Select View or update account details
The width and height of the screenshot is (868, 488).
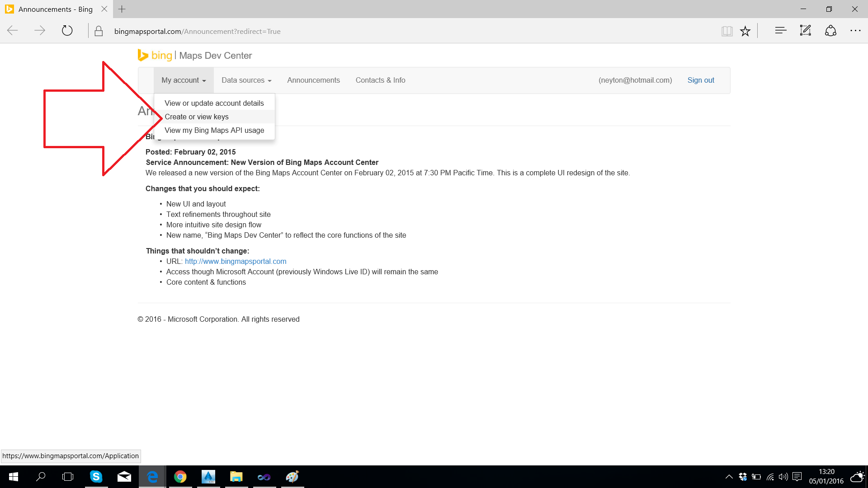(x=214, y=103)
